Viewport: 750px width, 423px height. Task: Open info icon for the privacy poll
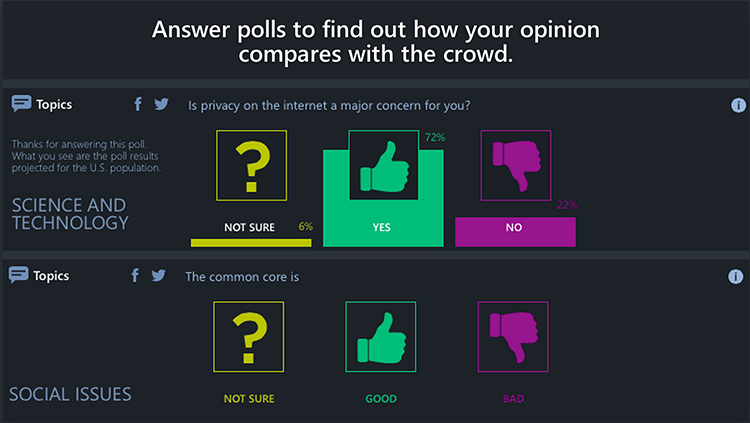pyautogui.click(x=738, y=105)
